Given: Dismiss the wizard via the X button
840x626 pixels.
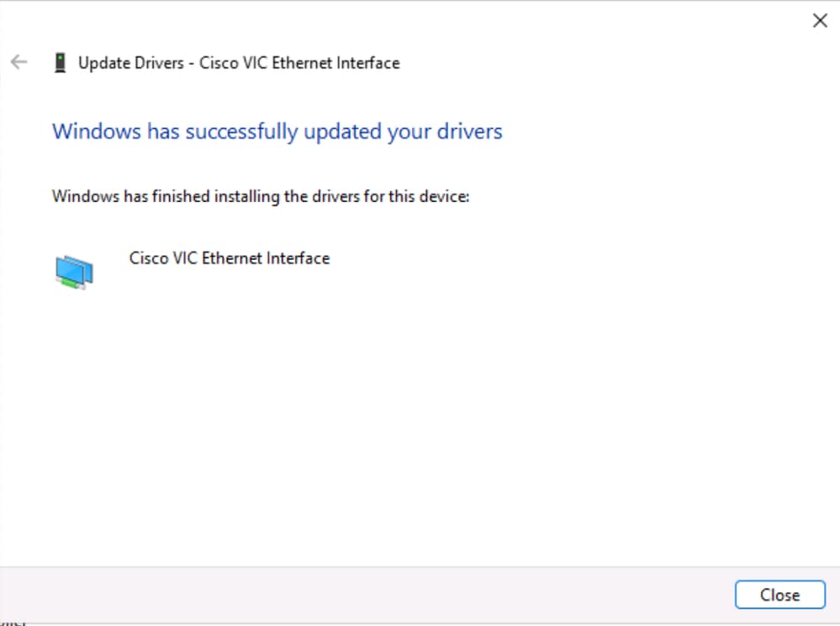Looking at the screenshot, I should (x=820, y=20).
